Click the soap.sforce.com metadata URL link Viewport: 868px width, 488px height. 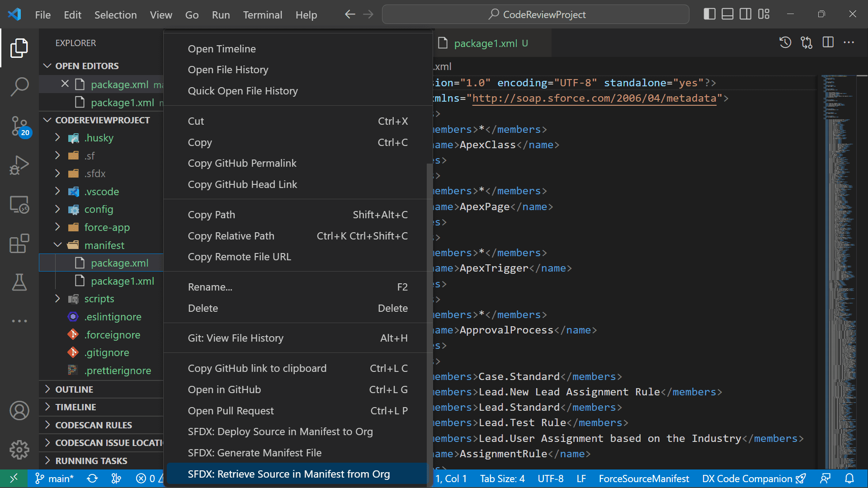pos(594,99)
